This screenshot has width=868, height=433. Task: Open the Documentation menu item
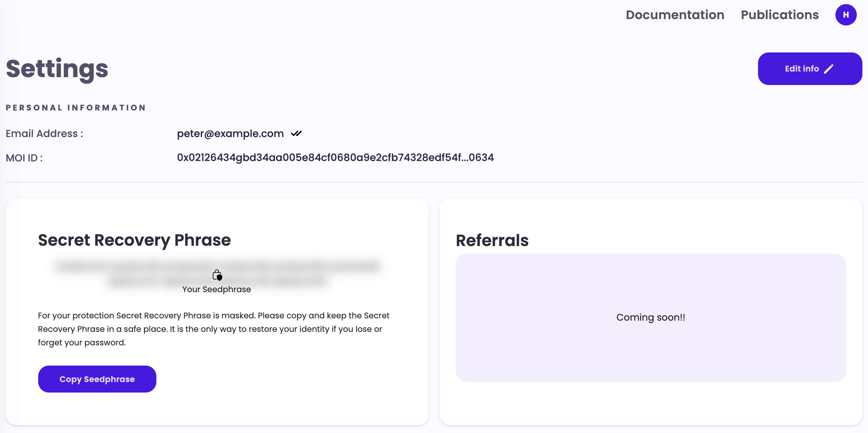click(675, 15)
